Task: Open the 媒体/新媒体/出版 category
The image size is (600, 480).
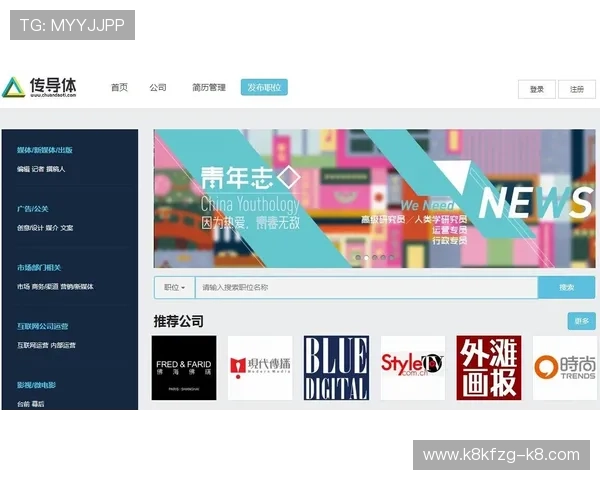Action: pos(45,150)
